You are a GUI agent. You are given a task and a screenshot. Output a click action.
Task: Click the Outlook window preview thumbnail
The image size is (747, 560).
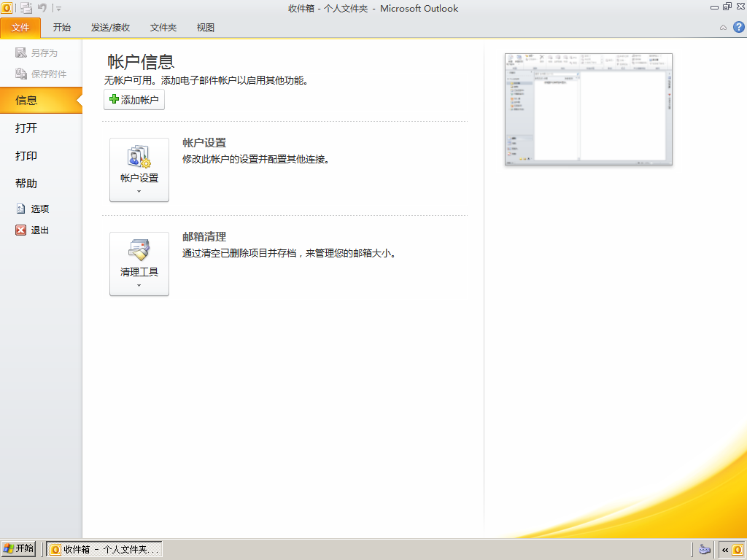pos(589,109)
